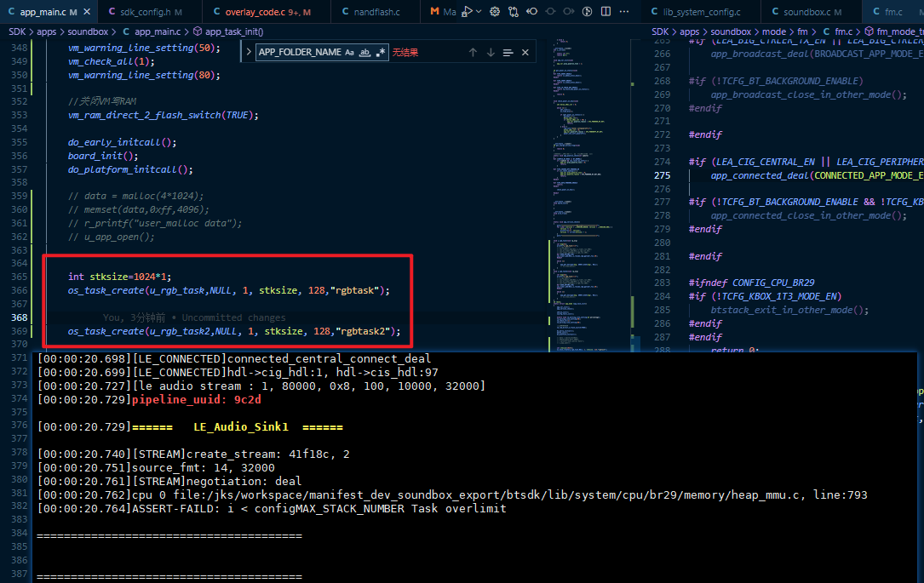Click line number 368 in left gutter
The width and height of the screenshot is (924, 583).
tap(20, 318)
